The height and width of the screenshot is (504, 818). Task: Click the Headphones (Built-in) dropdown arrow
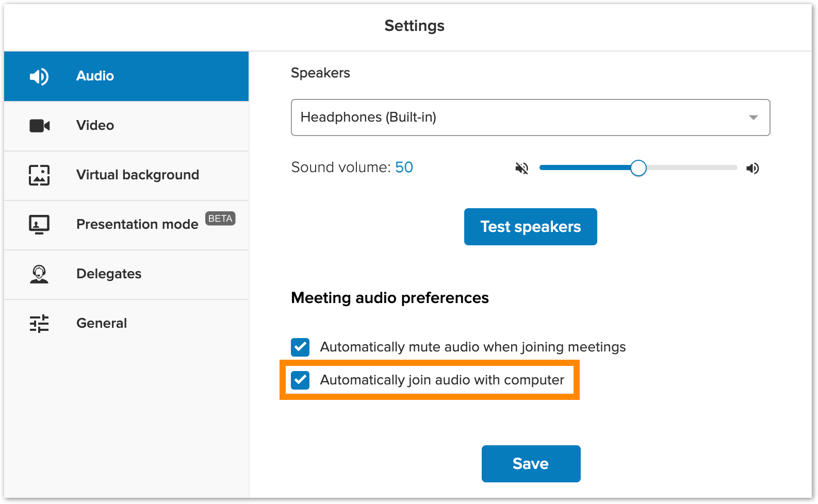[753, 117]
